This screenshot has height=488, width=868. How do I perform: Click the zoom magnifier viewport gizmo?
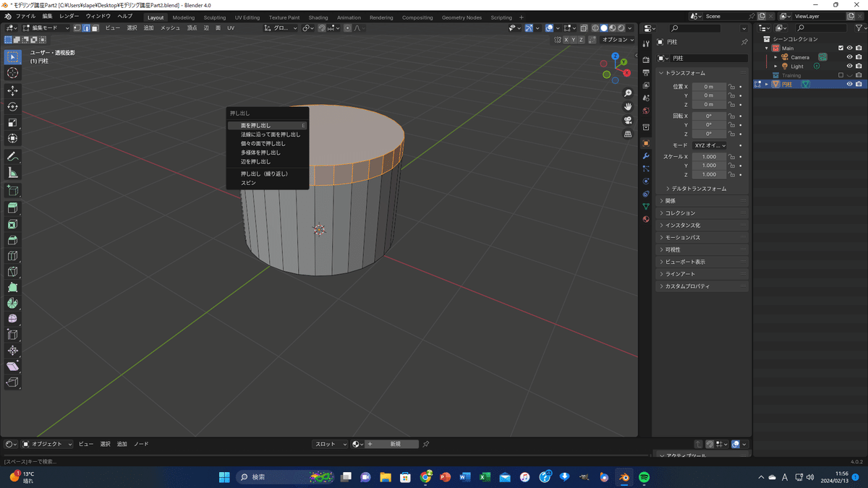pos(628,93)
